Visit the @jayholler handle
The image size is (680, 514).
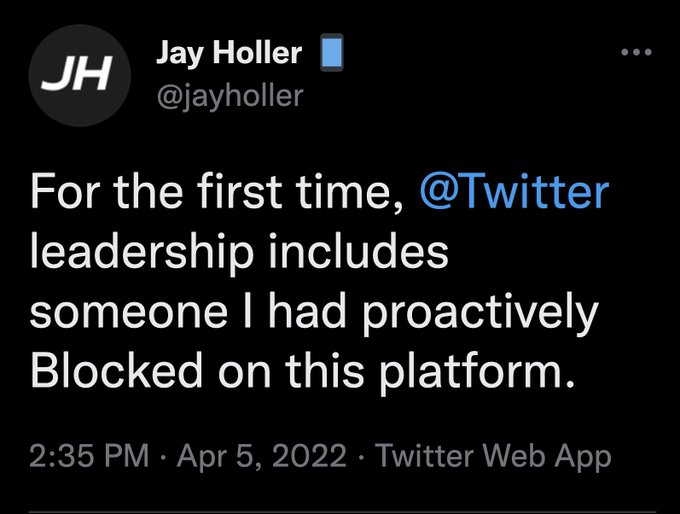click(x=228, y=96)
